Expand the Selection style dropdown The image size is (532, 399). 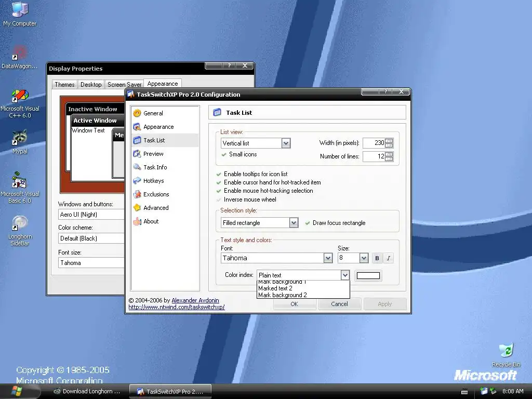[x=294, y=223]
